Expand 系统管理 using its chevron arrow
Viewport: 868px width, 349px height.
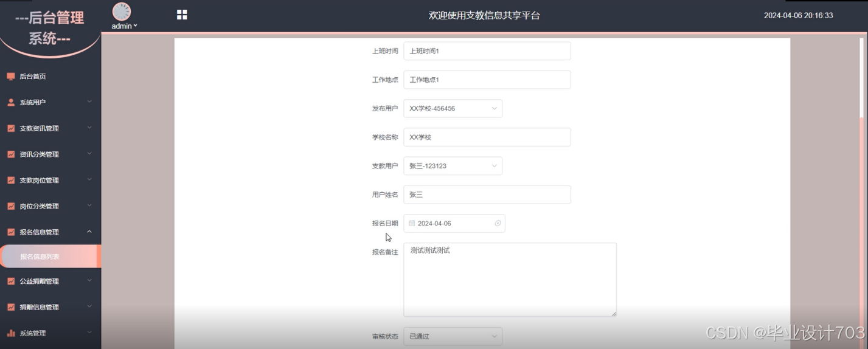pyautogui.click(x=89, y=333)
